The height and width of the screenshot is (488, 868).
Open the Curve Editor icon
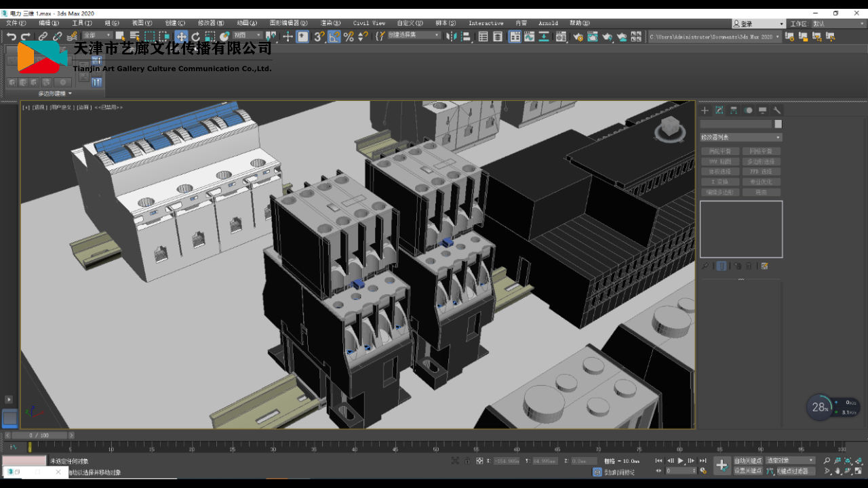coord(530,37)
